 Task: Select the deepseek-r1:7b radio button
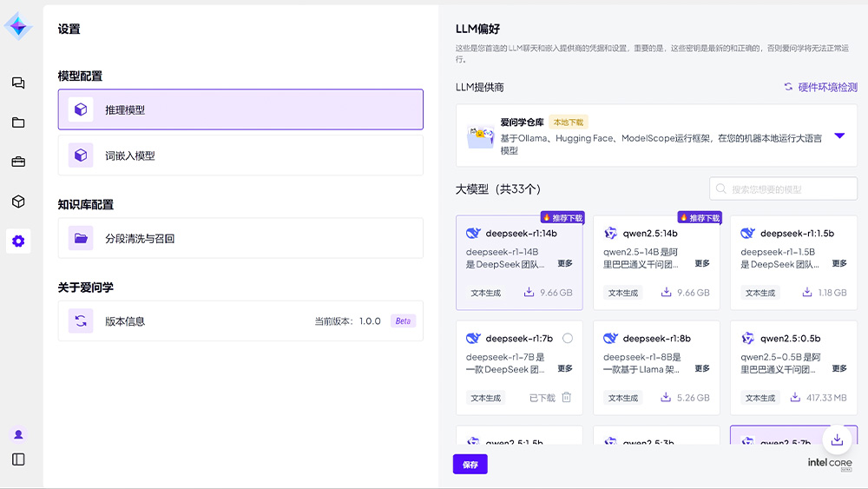[568, 338]
